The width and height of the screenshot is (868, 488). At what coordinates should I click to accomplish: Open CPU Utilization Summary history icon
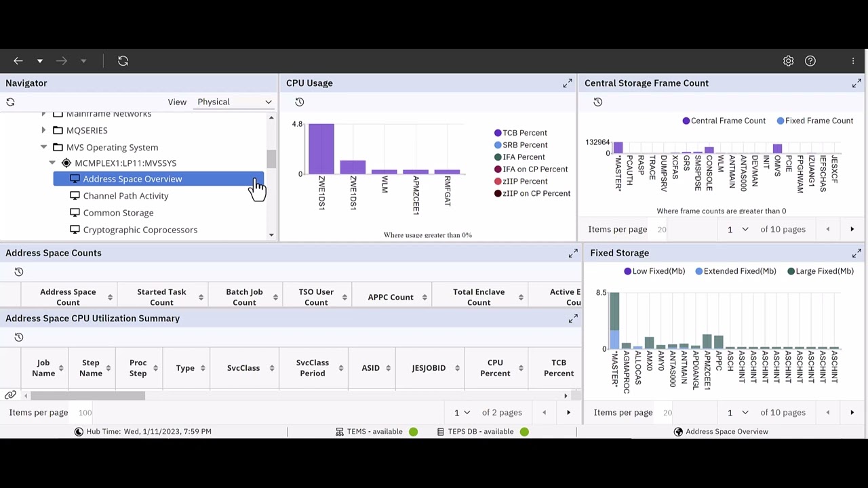click(19, 337)
